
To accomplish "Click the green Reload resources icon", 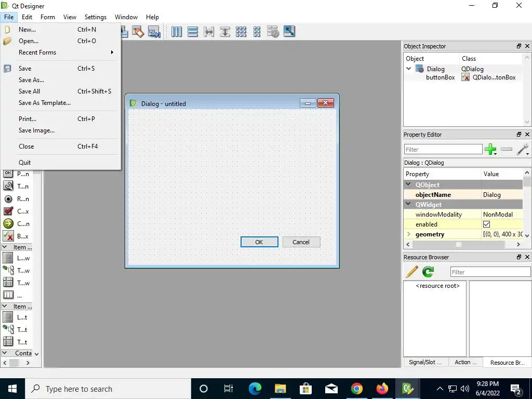I will [428, 272].
